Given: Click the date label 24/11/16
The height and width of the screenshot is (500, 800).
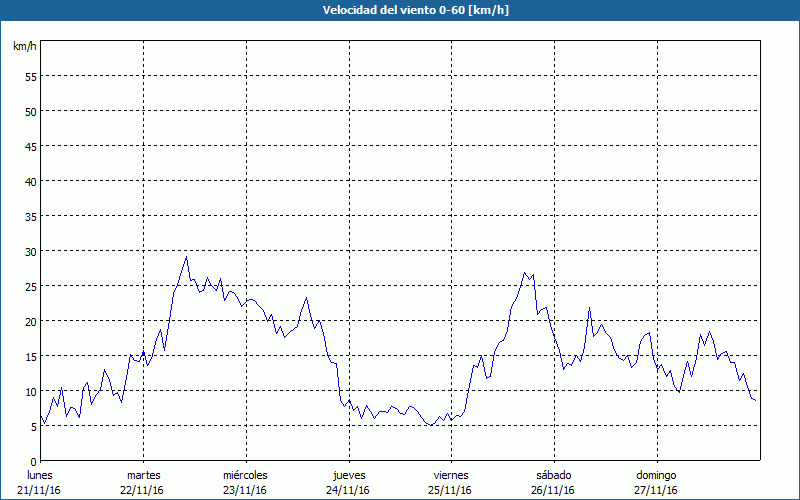Looking at the screenshot, I should (348, 490).
